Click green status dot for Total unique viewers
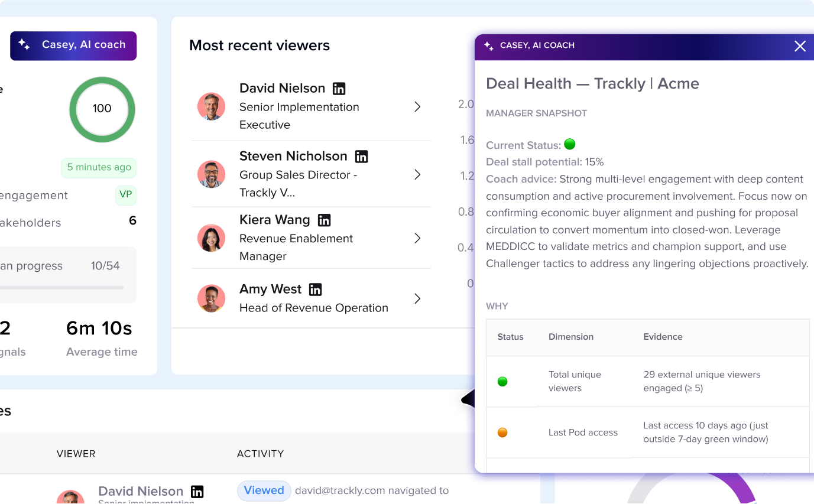This screenshot has height=504, width=814. (x=502, y=382)
